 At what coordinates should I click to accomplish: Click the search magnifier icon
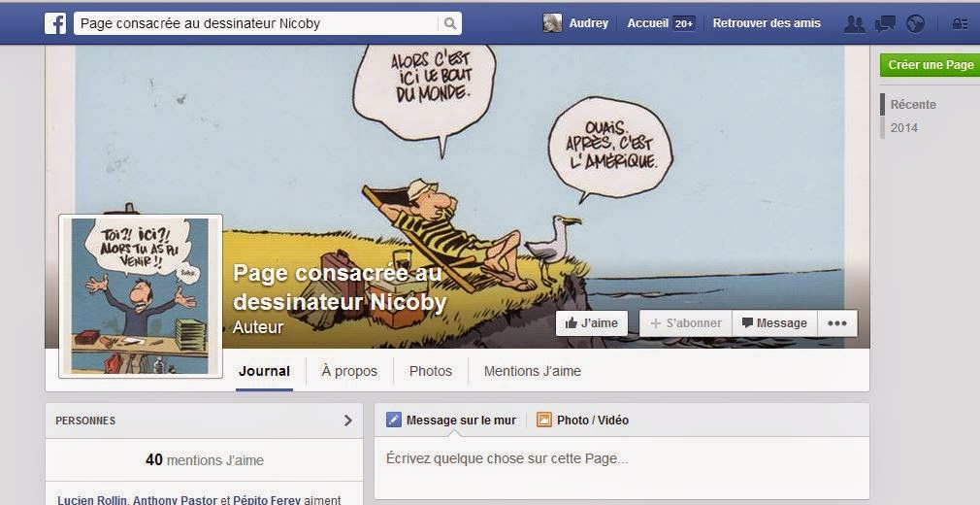click(x=450, y=23)
